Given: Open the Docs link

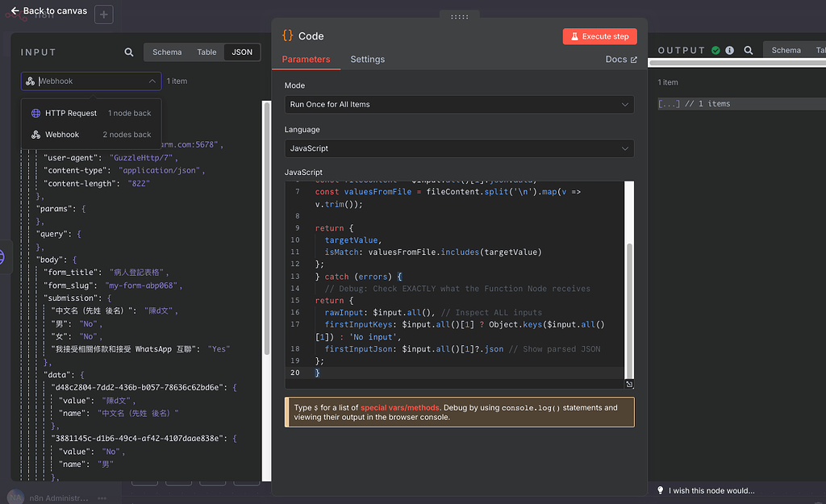Looking at the screenshot, I should [x=621, y=59].
